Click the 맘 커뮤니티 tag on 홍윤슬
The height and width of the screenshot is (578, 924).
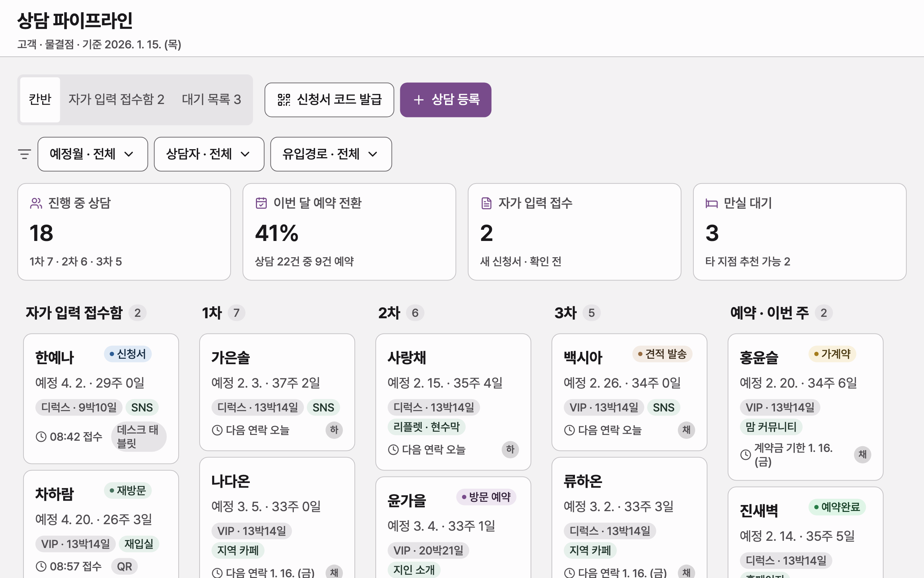pos(771,427)
